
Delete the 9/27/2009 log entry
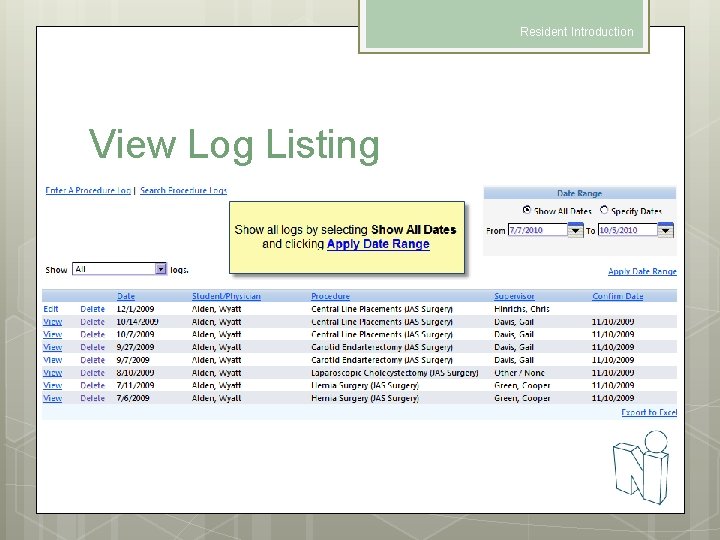click(x=92, y=347)
